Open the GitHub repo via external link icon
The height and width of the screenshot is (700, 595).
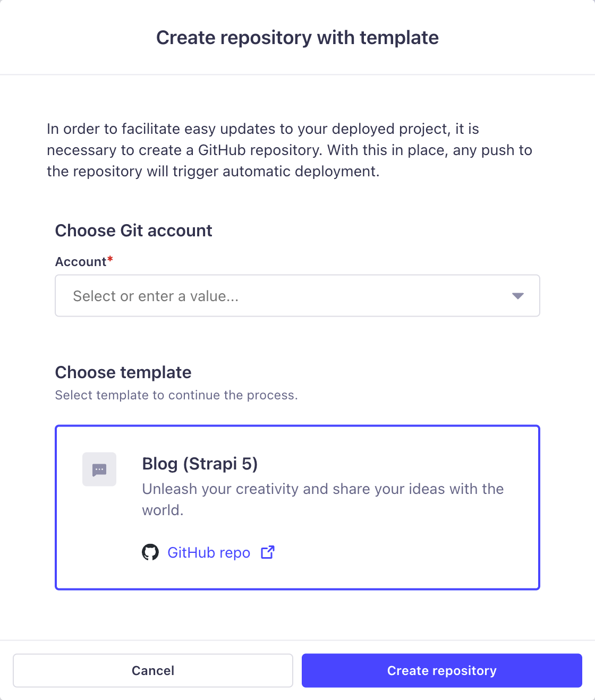267,552
